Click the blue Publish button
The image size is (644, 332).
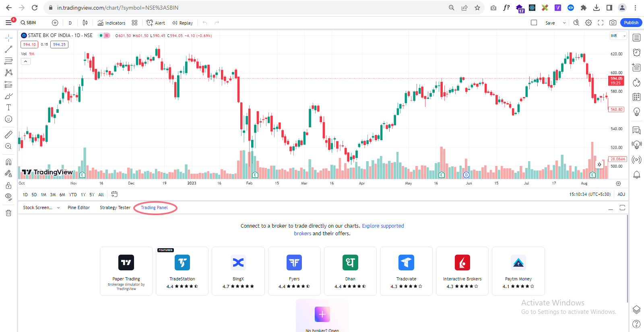click(631, 23)
